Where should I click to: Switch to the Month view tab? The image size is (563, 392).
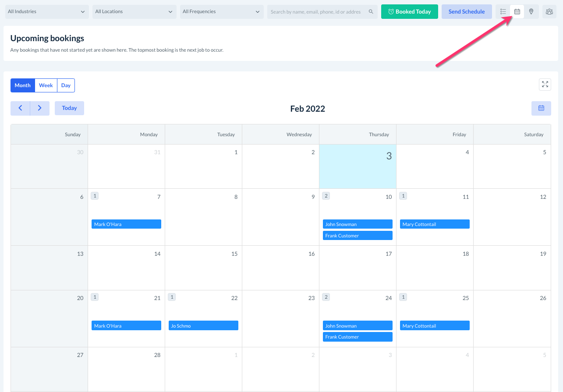click(23, 85)
